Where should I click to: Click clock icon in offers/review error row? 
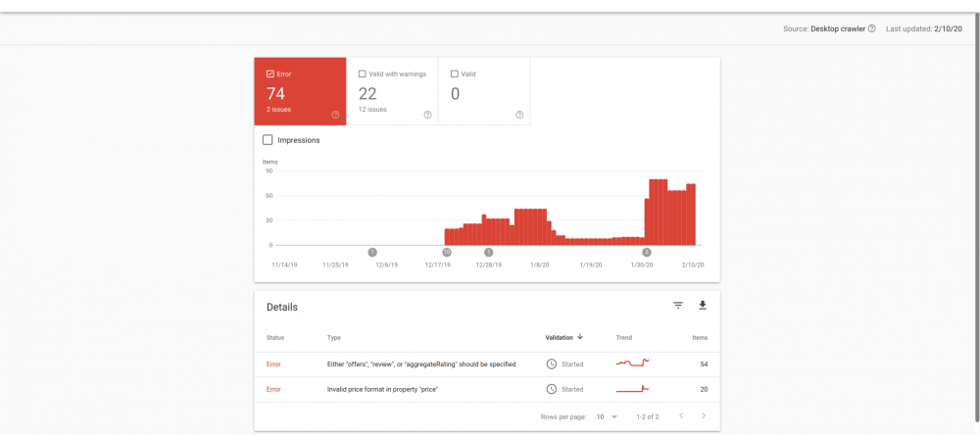tap(551, 363)
